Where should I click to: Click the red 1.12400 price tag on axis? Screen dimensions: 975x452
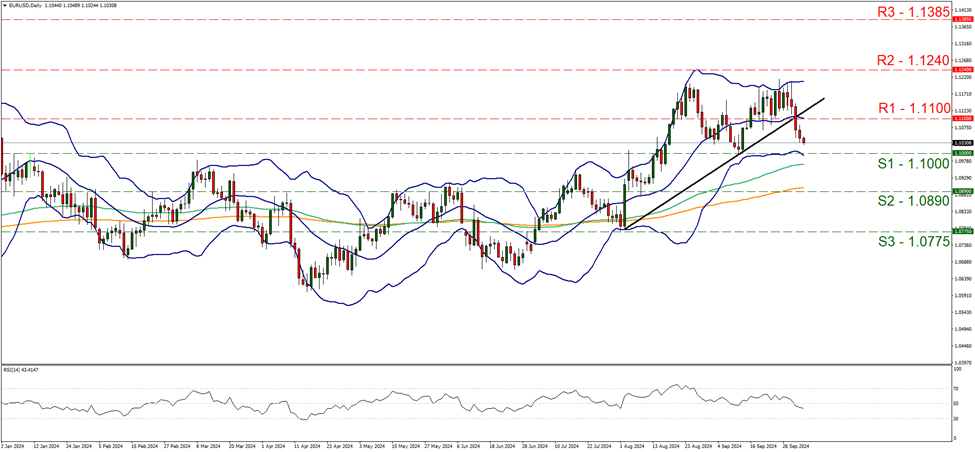[965, 70]
